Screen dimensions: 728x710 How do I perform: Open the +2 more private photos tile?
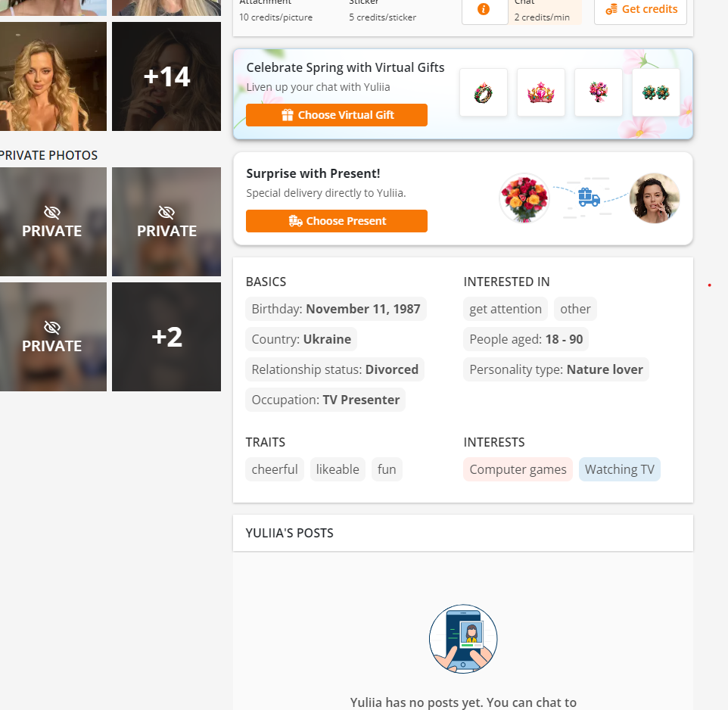(166, 337)
